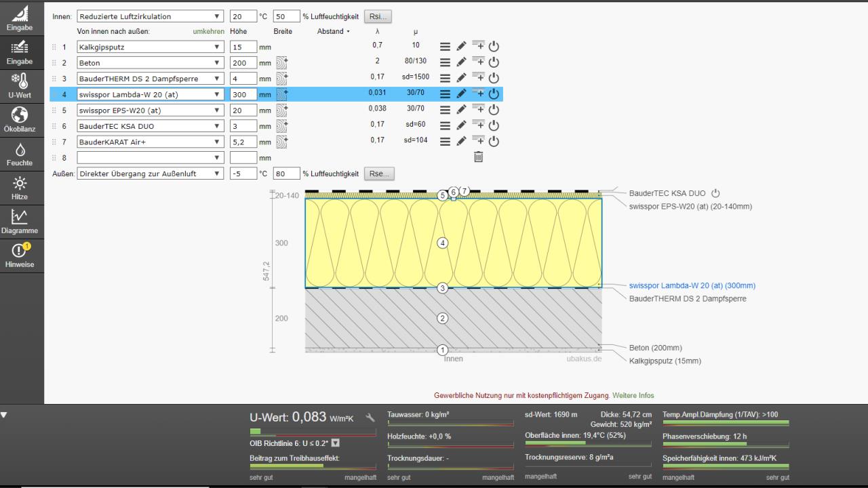868x488 pixels.
Task: Toggle power switch for Beton layer
Action: coord(494,62)
